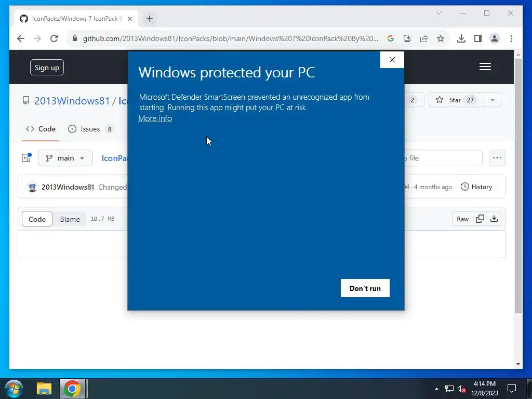Click the site lock icon
The image size is (532, 399).
[x=75, y=38]
